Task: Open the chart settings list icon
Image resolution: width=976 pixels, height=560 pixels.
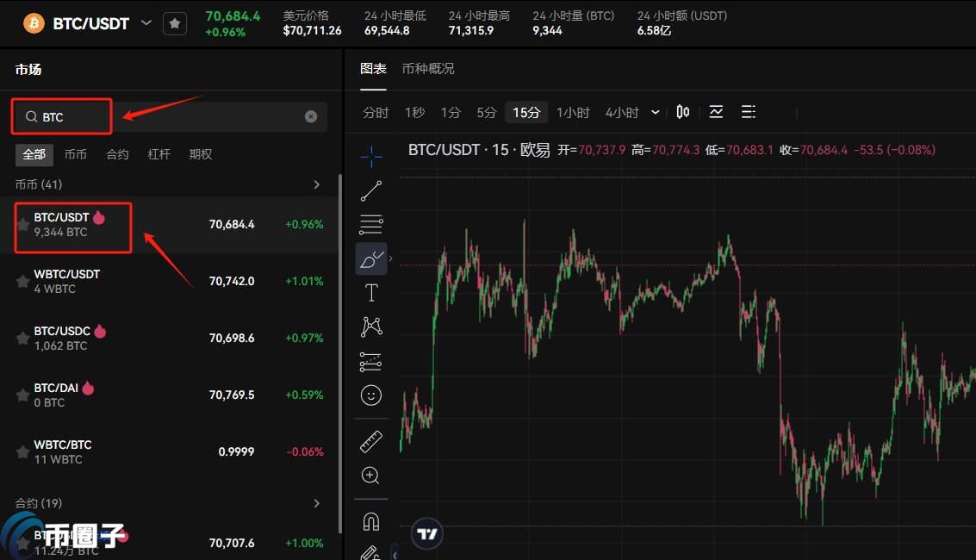Action: (x=749, y=112)
